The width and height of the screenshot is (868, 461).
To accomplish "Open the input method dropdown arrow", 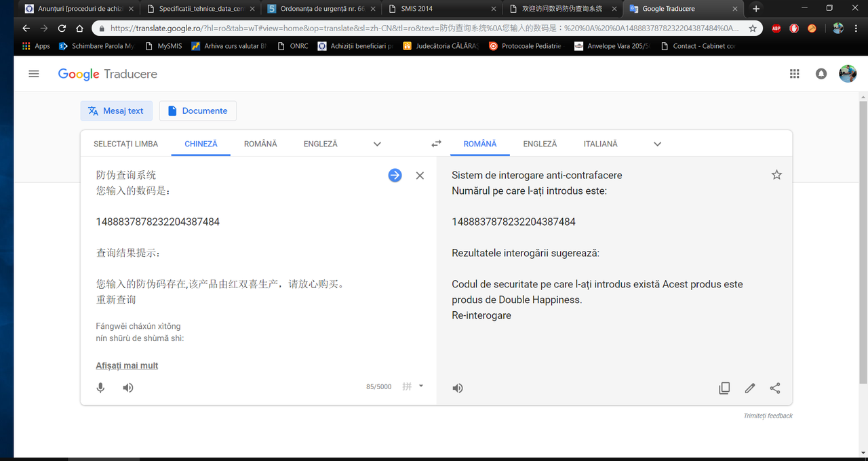I will pos(421,386).
